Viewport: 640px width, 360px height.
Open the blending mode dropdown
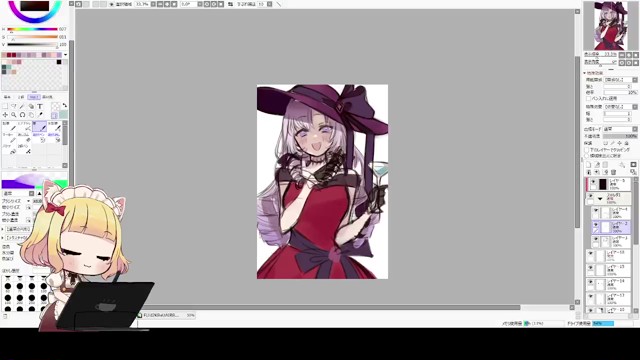[x=620, y=129]
